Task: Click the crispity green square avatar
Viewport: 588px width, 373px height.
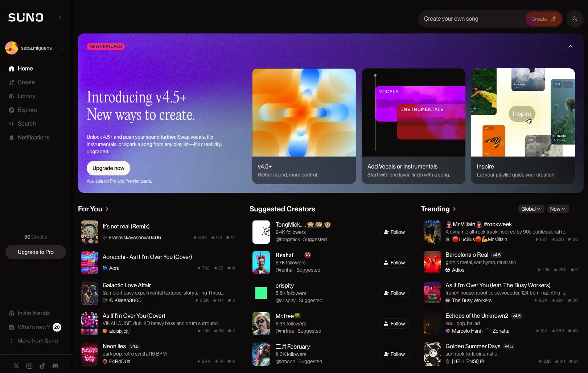Action: point(261,293)
